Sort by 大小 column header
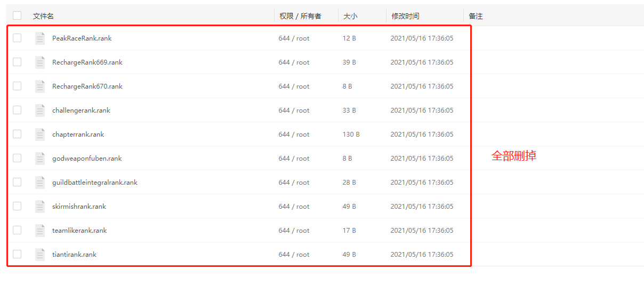This screenshot has width=644, height=292. click(x=350, y=16)
